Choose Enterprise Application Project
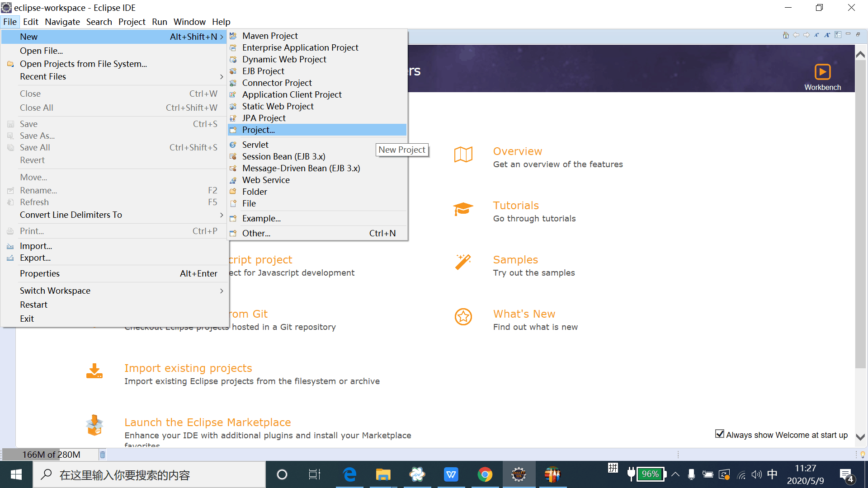The height and width of the screenshot is (488, 868). coord(317,47)
